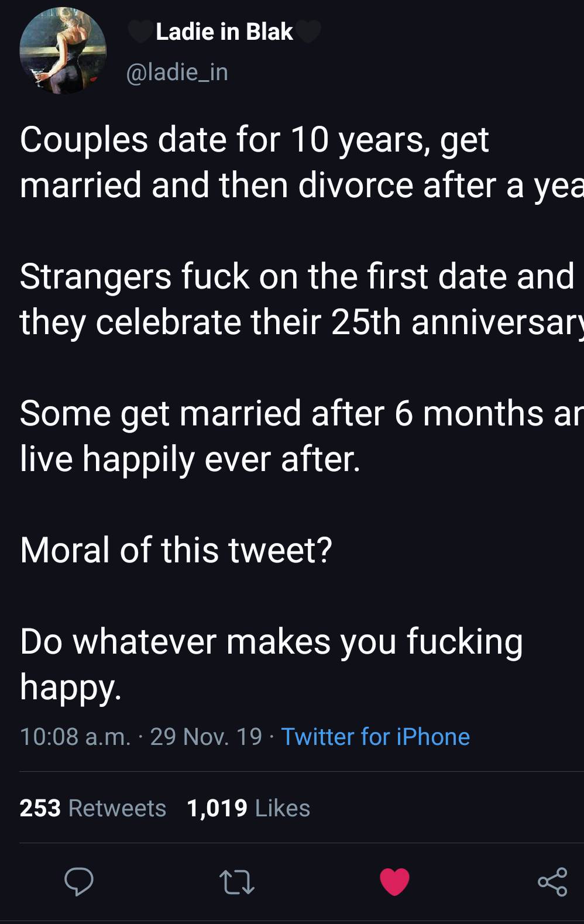This screenshot has height=924, width=584.
Task: Open the Ladie in Blak display name
Action: coord(224,32)
